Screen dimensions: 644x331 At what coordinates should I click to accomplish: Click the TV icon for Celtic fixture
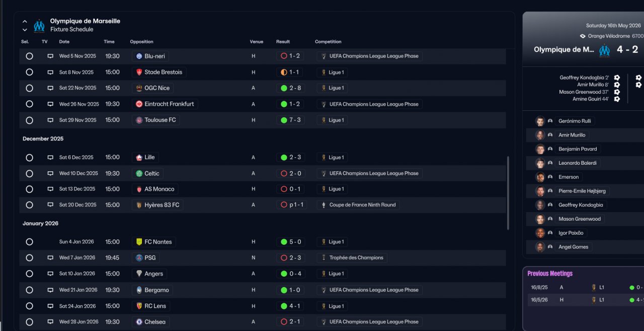click(50, 173)
